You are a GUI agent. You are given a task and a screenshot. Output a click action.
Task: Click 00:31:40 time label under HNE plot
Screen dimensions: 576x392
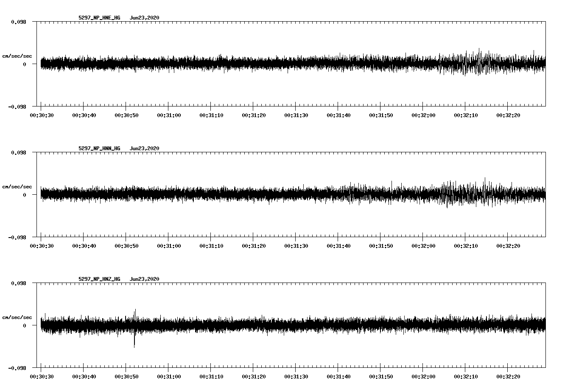[338, 115]
